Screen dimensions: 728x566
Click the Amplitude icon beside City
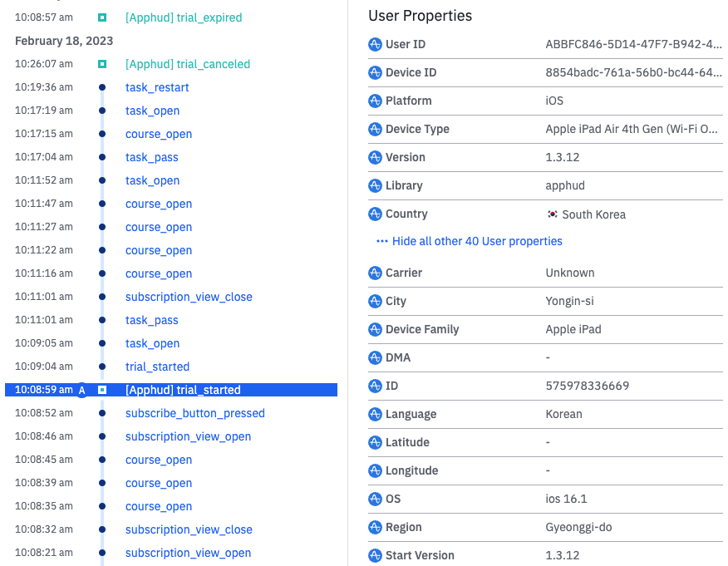375,301
